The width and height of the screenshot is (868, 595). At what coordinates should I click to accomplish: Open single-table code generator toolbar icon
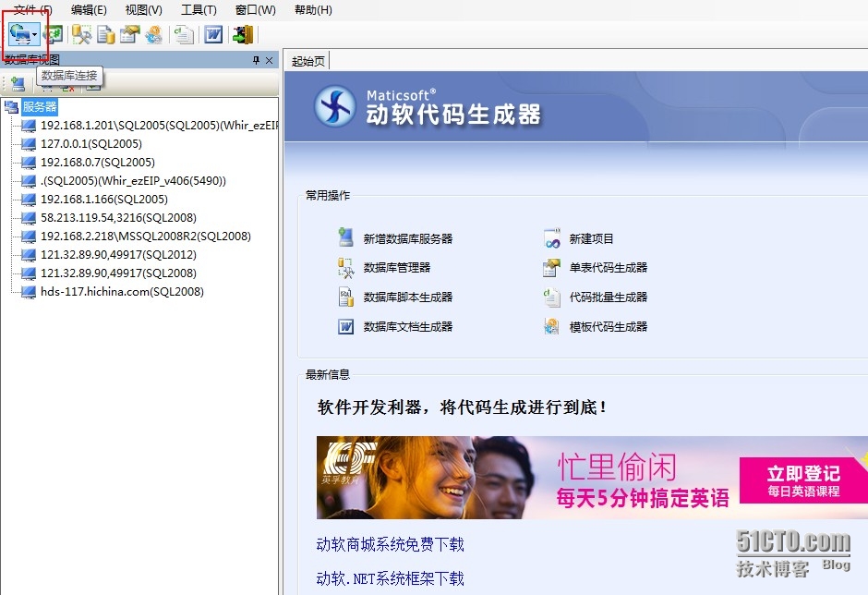coord(129,34)
